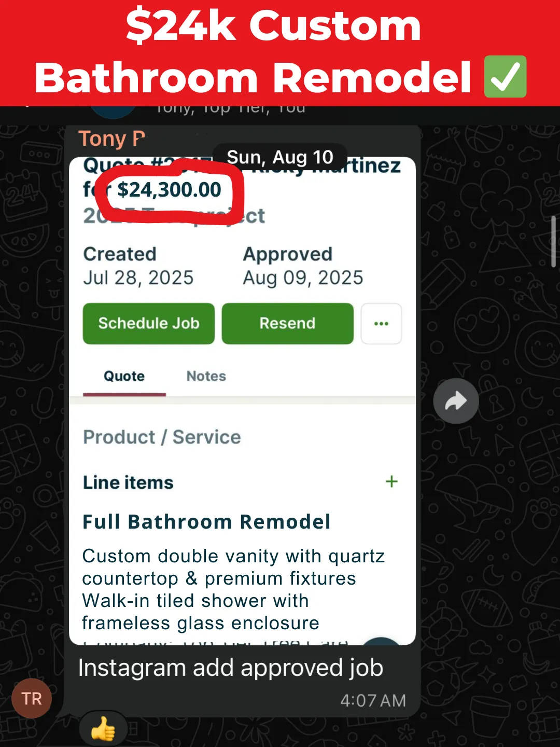Add a line item with plus icon
Viewport: 560px width, 747px height.
click(x=391, y=481)
